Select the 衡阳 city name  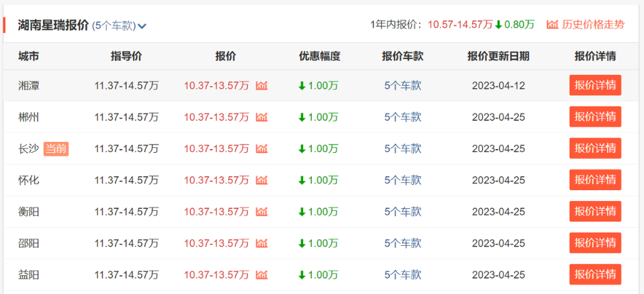coord(29,212)
